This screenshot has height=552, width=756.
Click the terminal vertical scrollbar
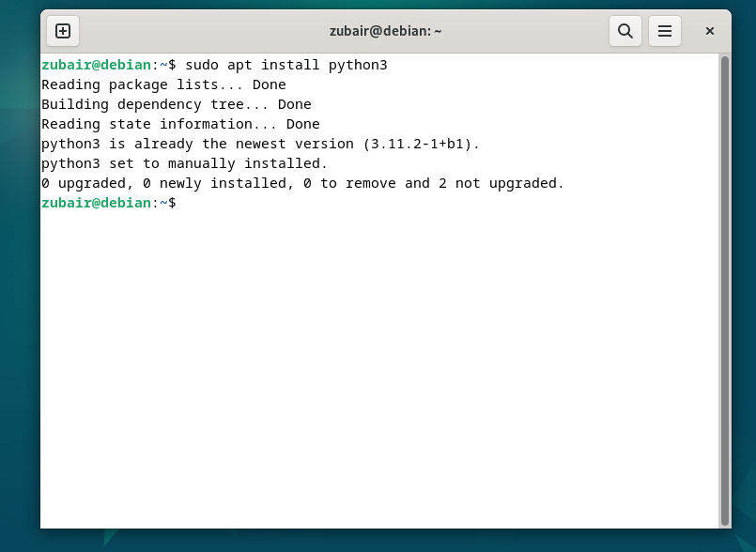point(724,291)
